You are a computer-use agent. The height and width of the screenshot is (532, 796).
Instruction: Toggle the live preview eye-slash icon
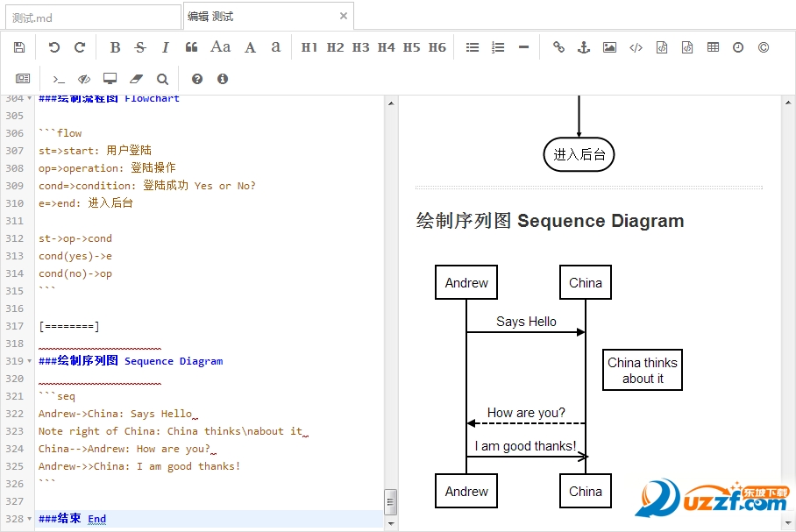(84, 79)
